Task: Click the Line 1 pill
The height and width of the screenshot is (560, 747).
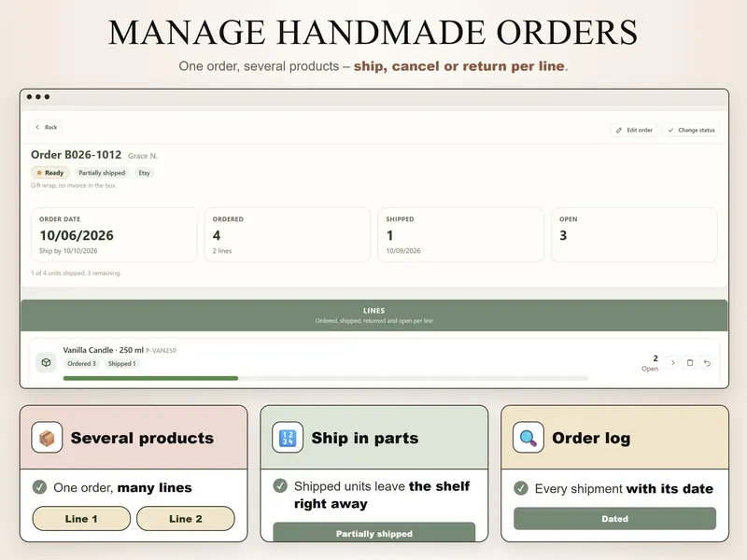Action: click(x=81, y=519)
